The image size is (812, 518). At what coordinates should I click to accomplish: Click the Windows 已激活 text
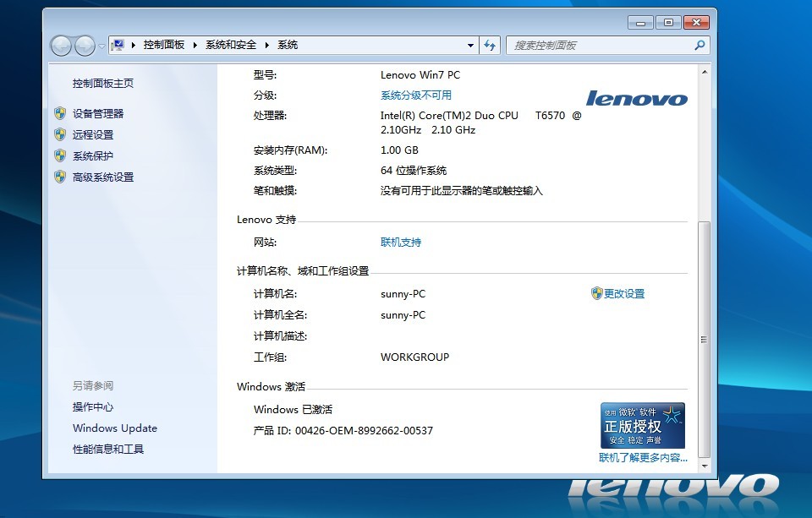click(294, 409)
